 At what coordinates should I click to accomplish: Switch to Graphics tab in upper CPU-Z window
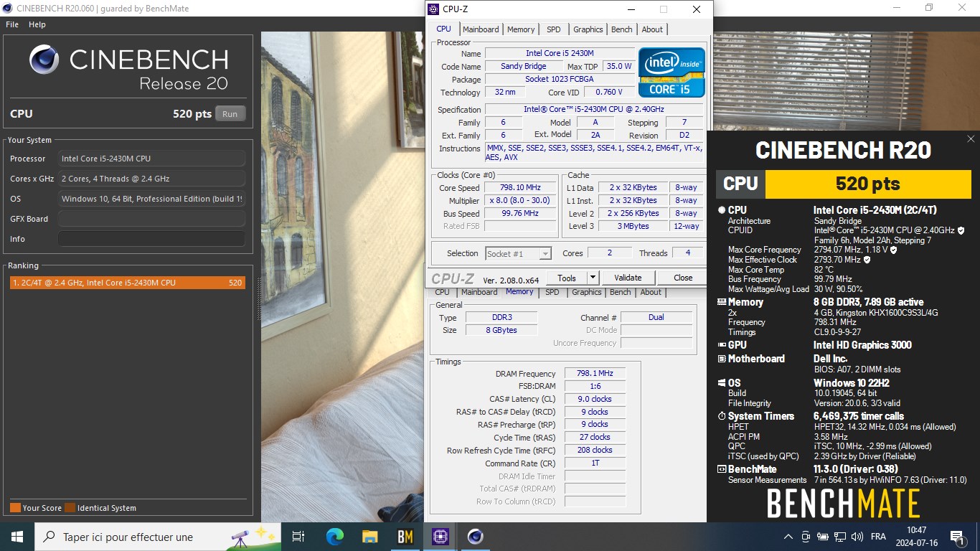[x=588, y=29]
